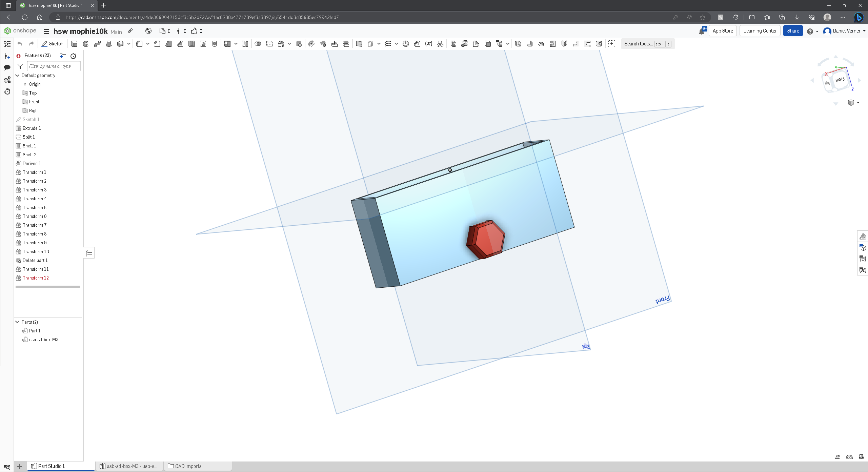Open the Variable (x) tool

(428, 44)
